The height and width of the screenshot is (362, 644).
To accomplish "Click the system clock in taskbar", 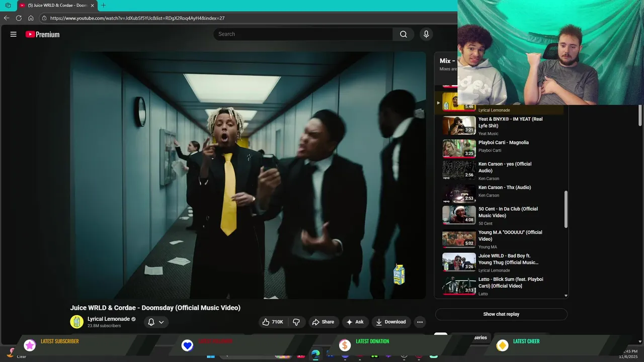I will pyautogui.click(x=630, y=353).
